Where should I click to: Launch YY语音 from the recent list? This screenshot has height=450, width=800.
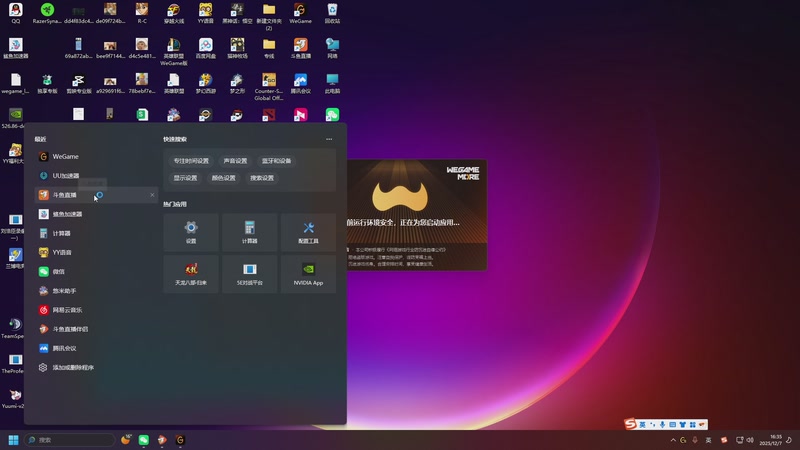[96, 253]
